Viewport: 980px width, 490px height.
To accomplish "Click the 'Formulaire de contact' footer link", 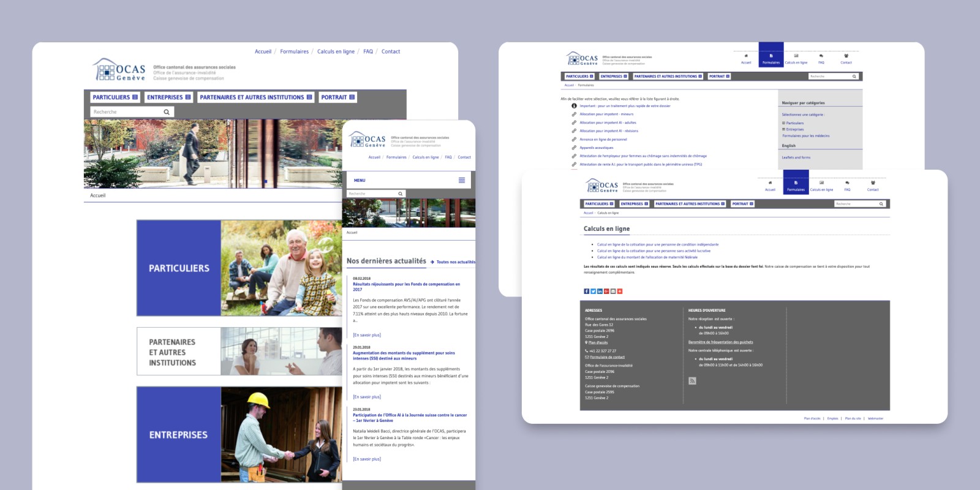I will tap(607, 357).
